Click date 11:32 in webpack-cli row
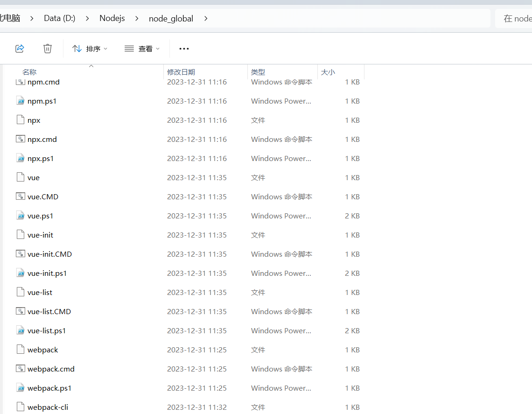The height and width of the screenshot is (414, 532). coord(197,407)
